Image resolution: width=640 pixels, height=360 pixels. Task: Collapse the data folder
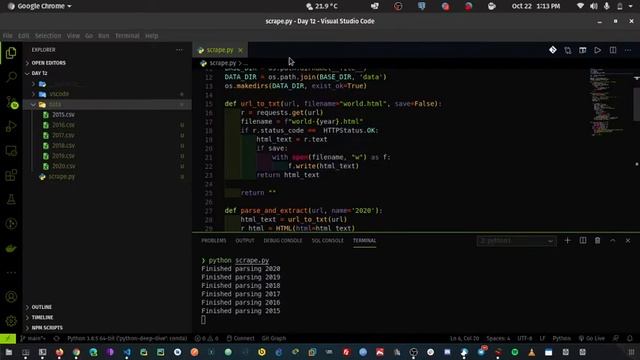click(55, 104)
